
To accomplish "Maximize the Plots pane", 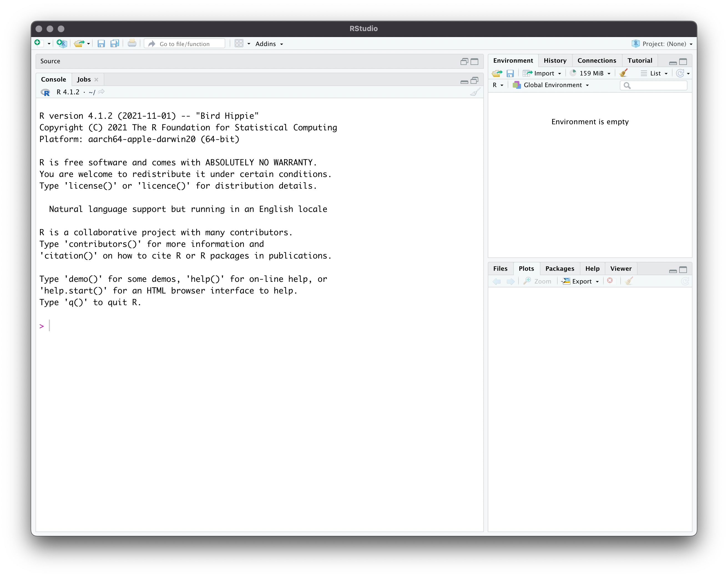I will 683,269.
